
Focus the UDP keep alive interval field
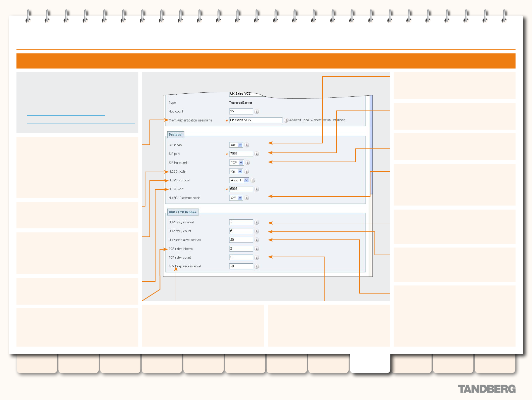(241, 240)
